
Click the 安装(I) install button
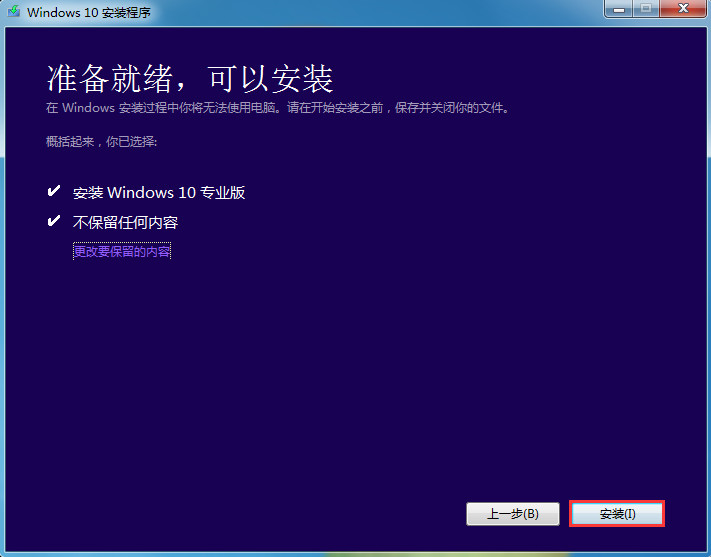(617, 514)
